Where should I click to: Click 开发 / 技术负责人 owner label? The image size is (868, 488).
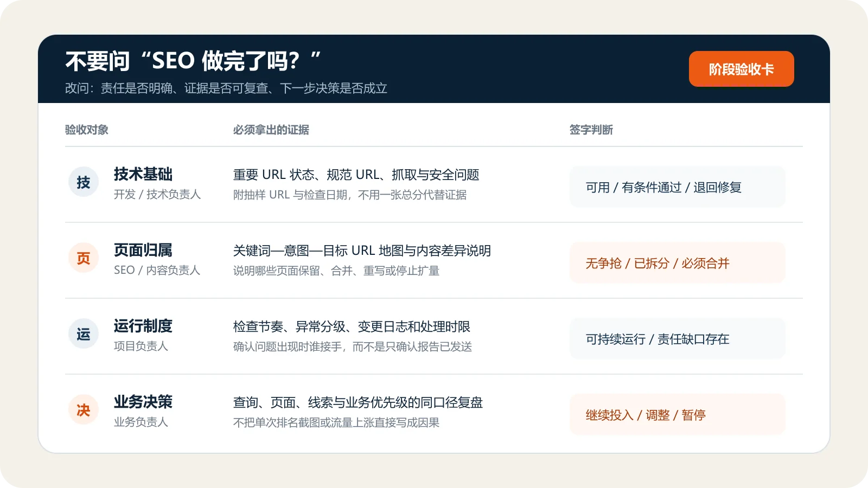pos(157,194)
